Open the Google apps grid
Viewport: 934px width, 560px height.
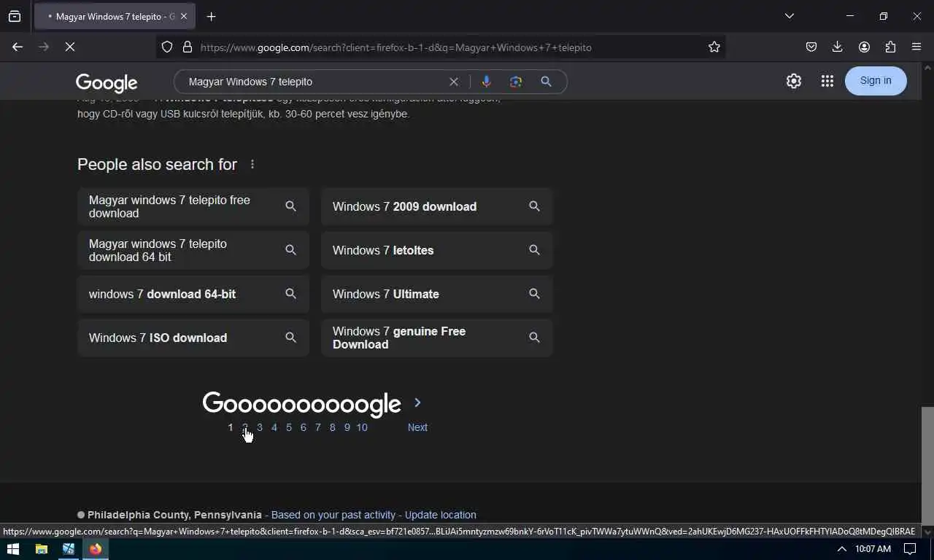(x=827, y=81)
